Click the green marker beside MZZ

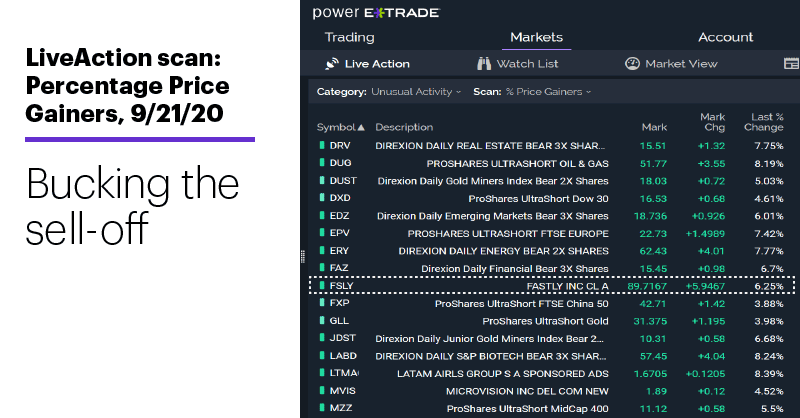(322, 408)
